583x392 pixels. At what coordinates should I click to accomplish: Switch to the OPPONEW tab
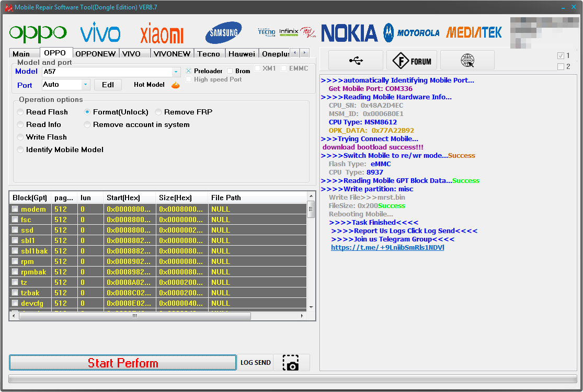(96, 54)
